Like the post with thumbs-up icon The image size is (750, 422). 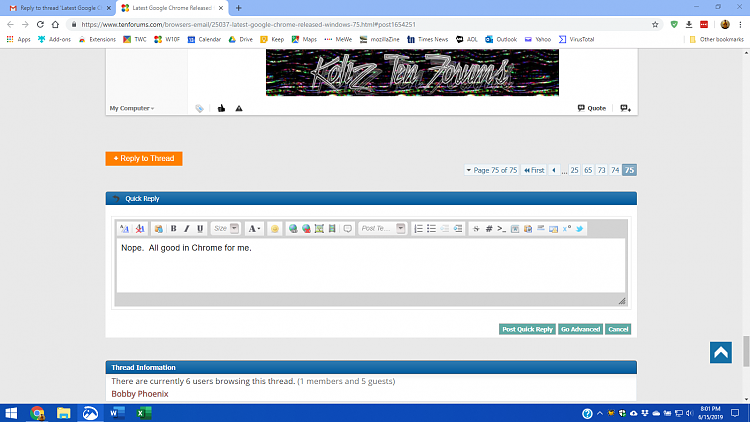click(x=221, y=108)
